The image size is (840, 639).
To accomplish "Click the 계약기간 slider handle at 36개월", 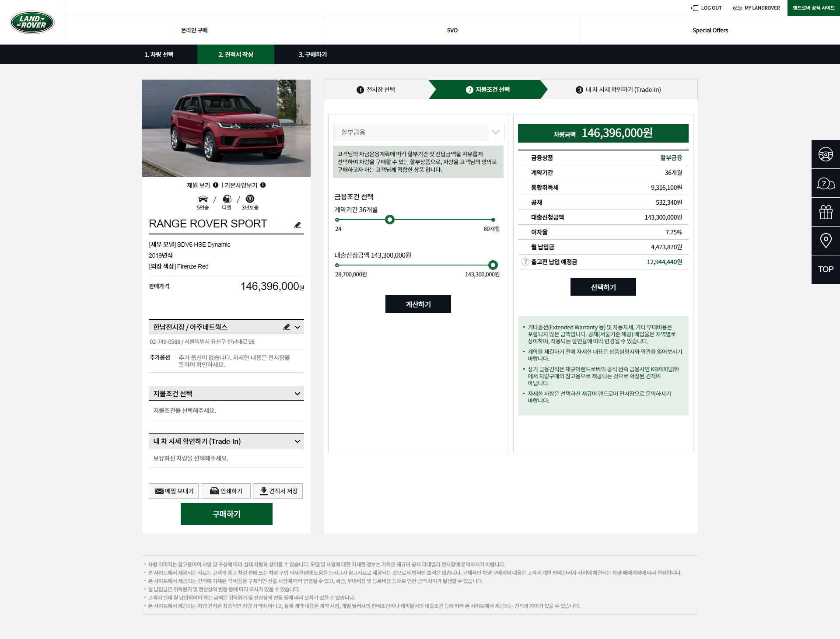I will point(390,220).
